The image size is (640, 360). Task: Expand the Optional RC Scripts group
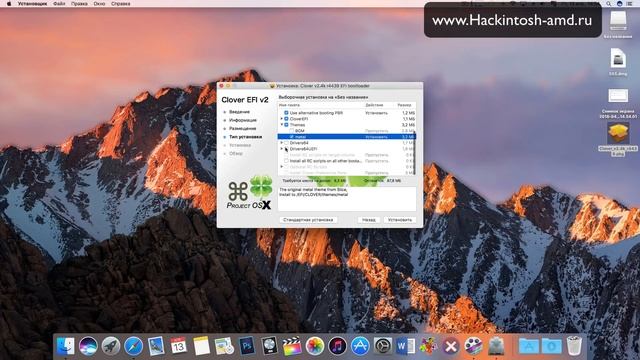[281, 167]
